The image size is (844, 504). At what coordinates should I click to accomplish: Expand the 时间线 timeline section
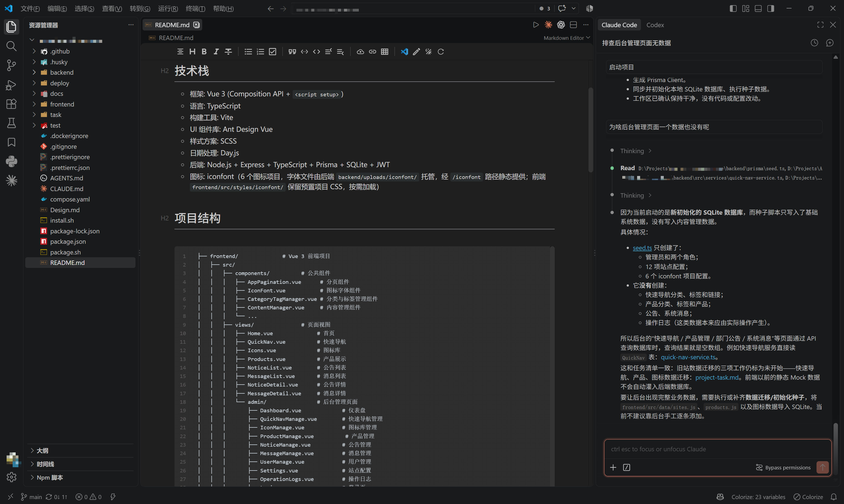[80, 464]
